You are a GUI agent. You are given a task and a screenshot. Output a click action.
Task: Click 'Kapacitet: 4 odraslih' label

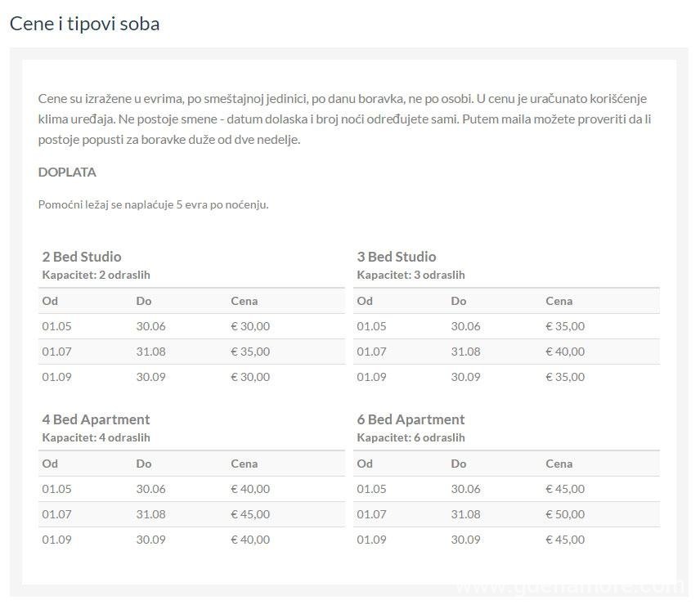click(x=96, y=437)
